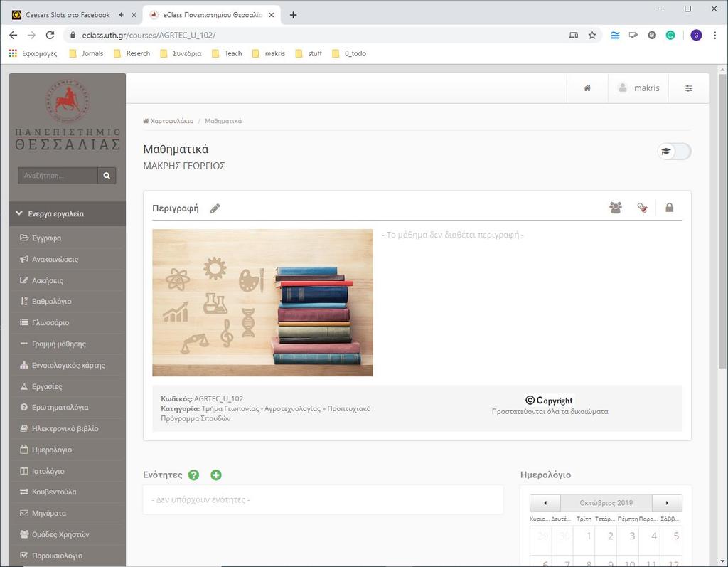The image size is (728, 567).
Task: Open the settings sliders icon at top right
Action: click(x=689, y=88)
